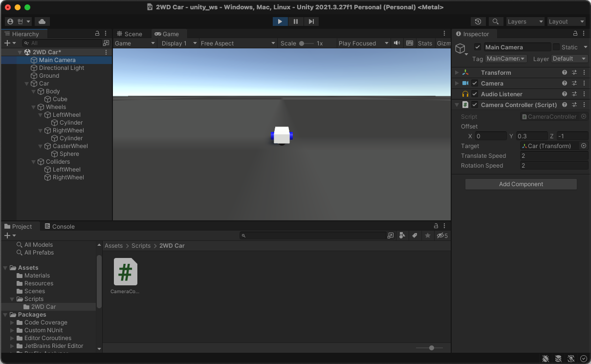Open the Layer dropdown set to Default
This screenshot has width=591, height=364.
pyautogui.click(x=569, y=59)
